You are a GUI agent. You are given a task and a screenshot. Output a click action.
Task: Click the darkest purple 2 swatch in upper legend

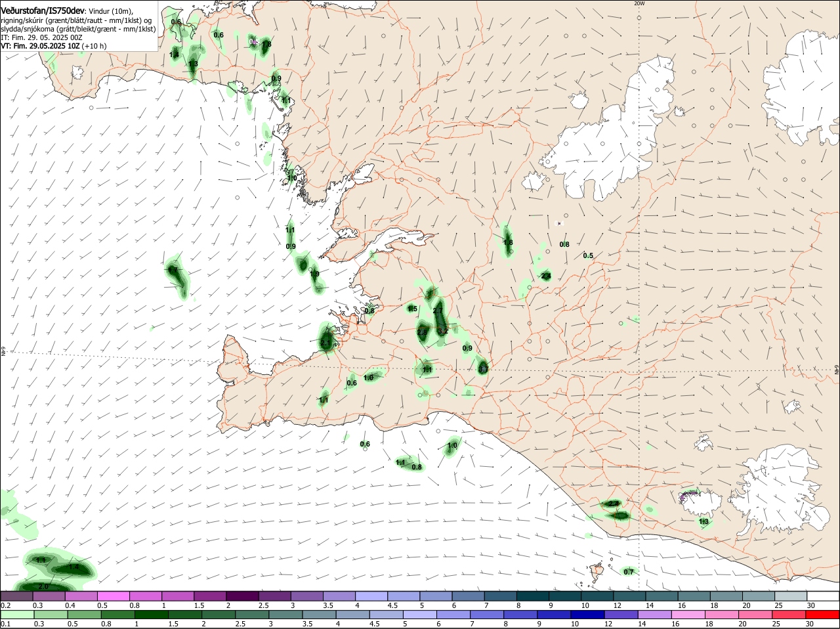coord(242,596)
